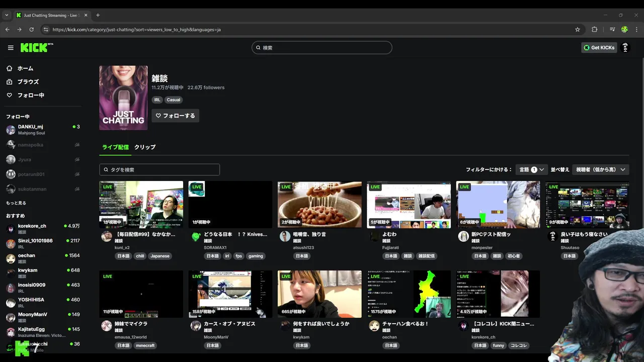Click the browser address bar URL
The width and height of the screenshot is (644, 362).
pyautogui.click(x=136, y=30)
